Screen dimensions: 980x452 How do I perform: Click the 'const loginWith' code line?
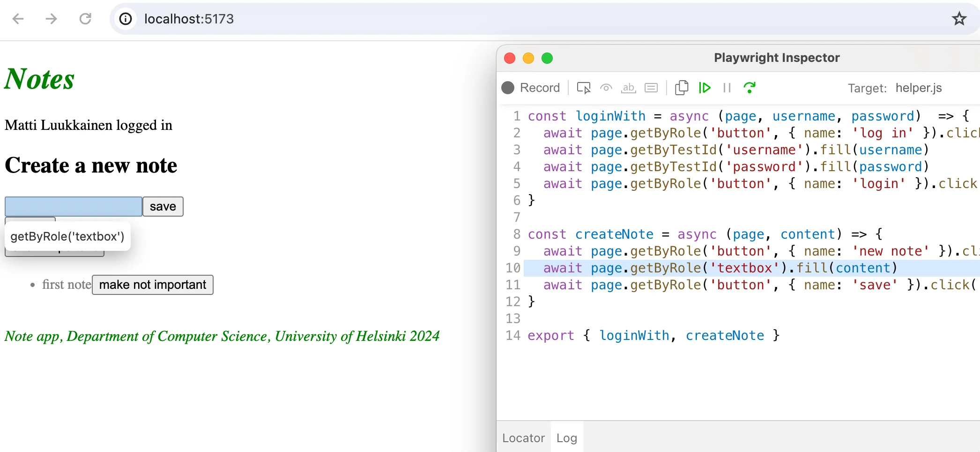click(x=748, y=116)
